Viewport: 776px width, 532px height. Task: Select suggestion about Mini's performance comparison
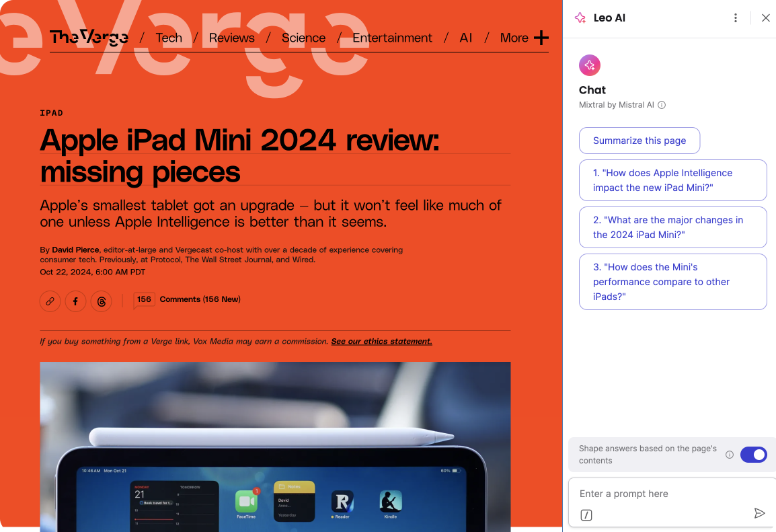click(672, 282)
